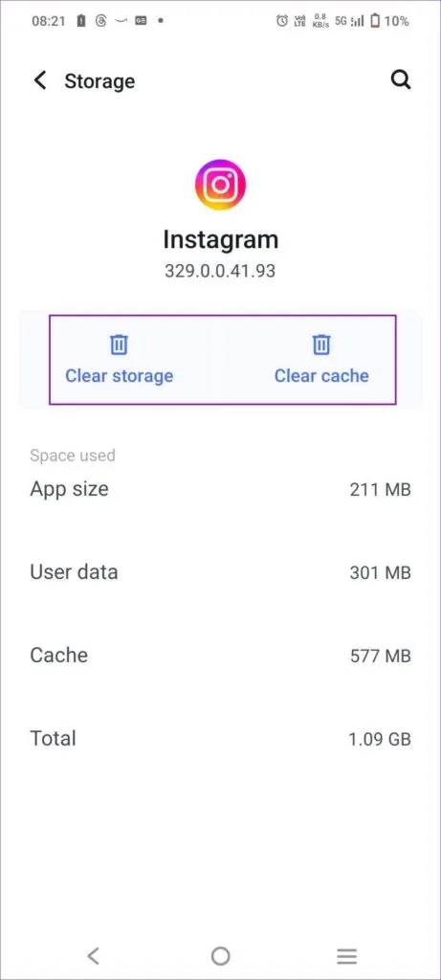This screenshot has height=980, width=441.
Task: Select the User data 301 MB row
Action: [220, 572]
